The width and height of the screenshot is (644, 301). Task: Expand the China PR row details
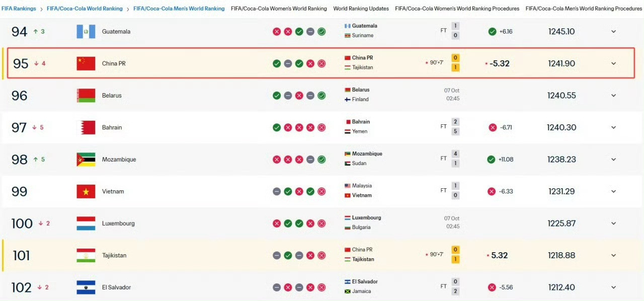click(613, 63)
